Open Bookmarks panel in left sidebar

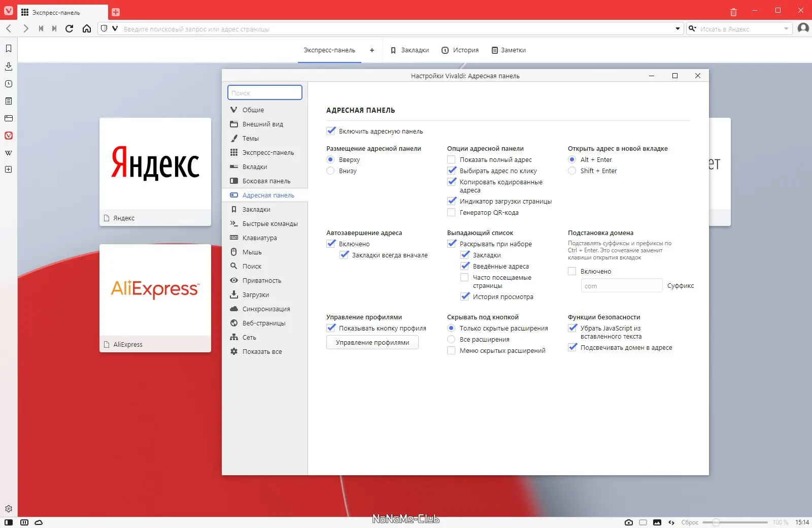[9, 49]
